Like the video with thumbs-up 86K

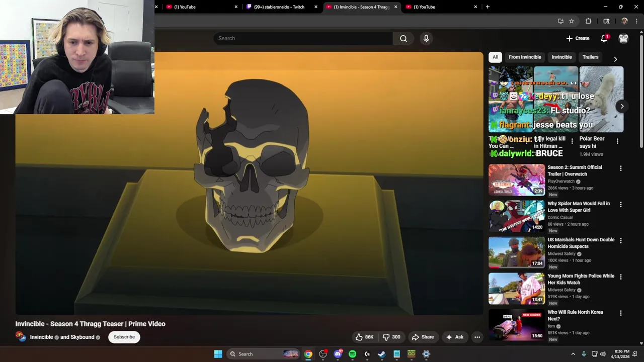(364, 337)
